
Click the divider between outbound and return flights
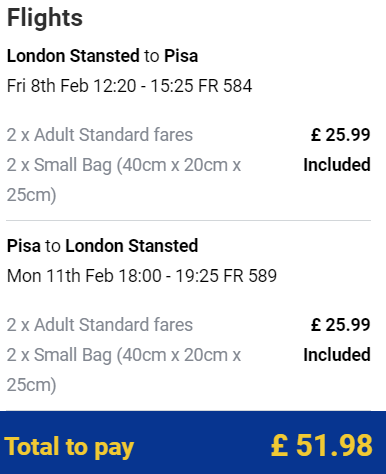(x=188, y=220)
